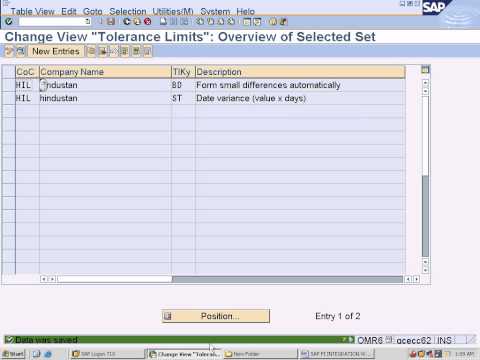Go to Previous Page icon
This screenshot has width=480, height=360.
tap(210, 22)
